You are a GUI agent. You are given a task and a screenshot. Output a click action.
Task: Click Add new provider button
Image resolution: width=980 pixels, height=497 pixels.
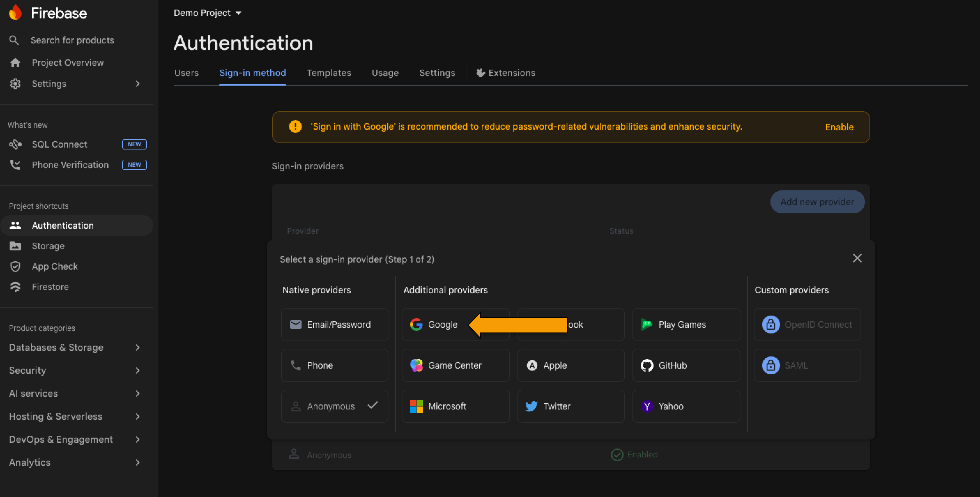pyautogui.click(x=817, y=202)
